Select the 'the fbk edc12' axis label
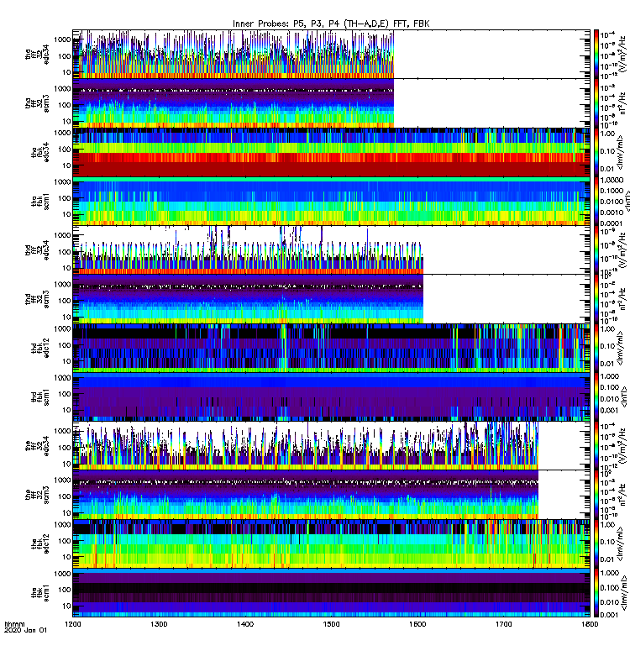Screen dimensions: 630x672 click(40, 543)
